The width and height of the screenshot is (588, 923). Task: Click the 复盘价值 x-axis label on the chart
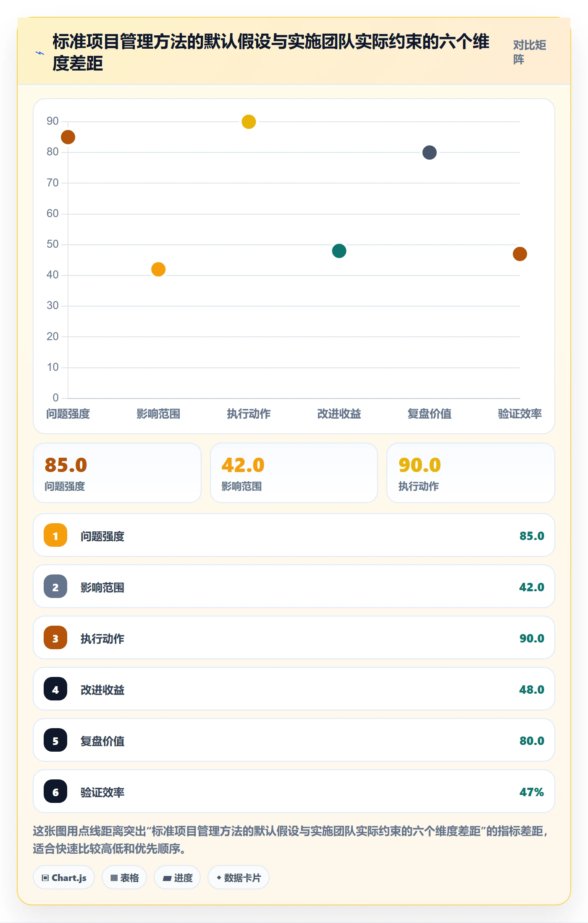[x=429, y=414]
